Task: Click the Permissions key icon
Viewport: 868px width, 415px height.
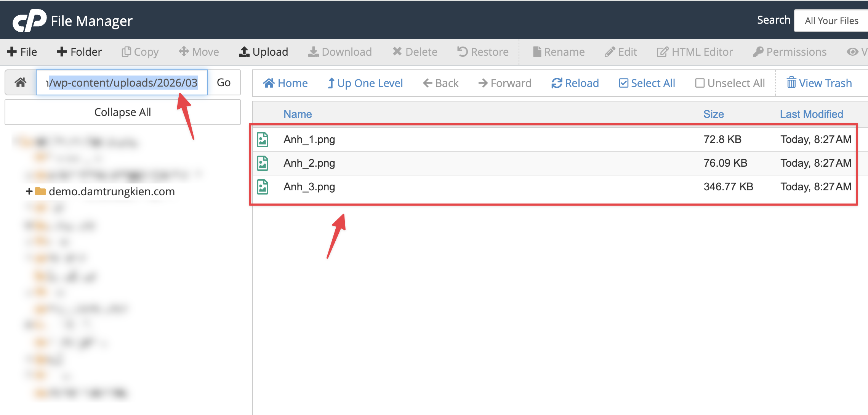Action: (x=790, y=51)
